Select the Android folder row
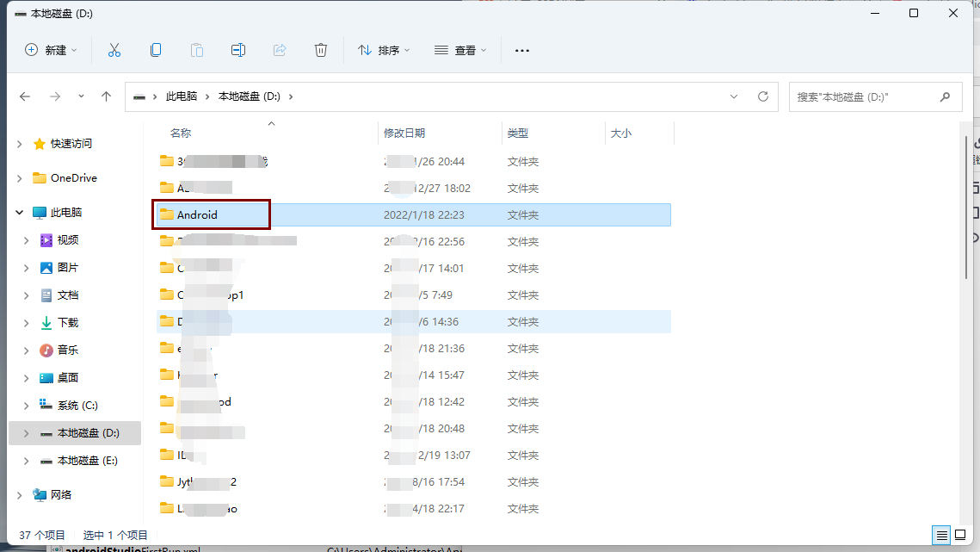Screen dimensions: 980x552 tap(414, 214)
